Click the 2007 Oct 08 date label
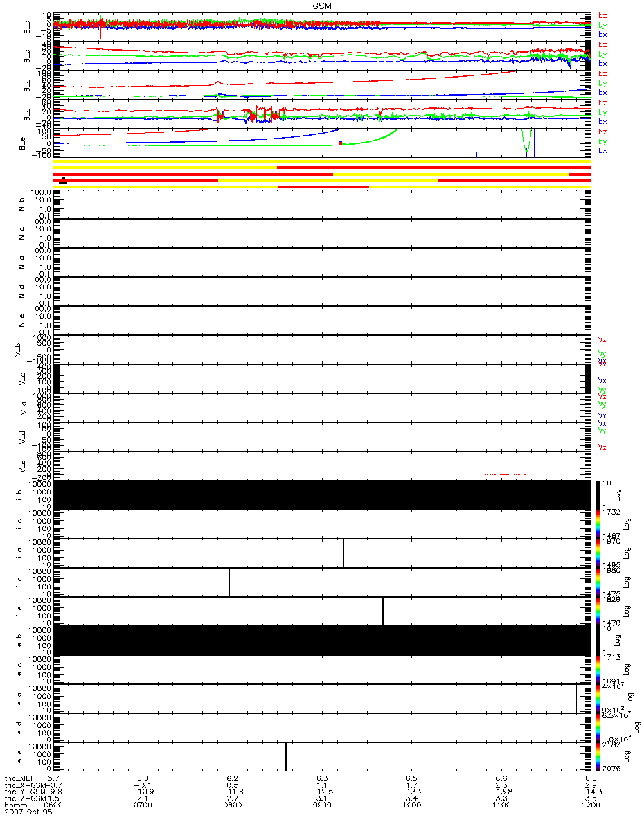 click(27, 813)
